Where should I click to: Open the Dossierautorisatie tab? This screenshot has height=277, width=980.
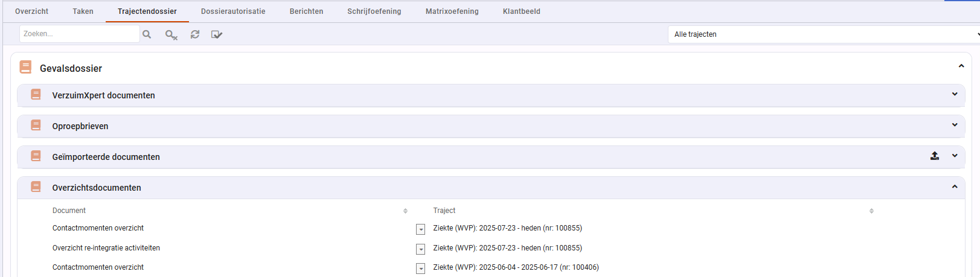(x=233, y=11)
